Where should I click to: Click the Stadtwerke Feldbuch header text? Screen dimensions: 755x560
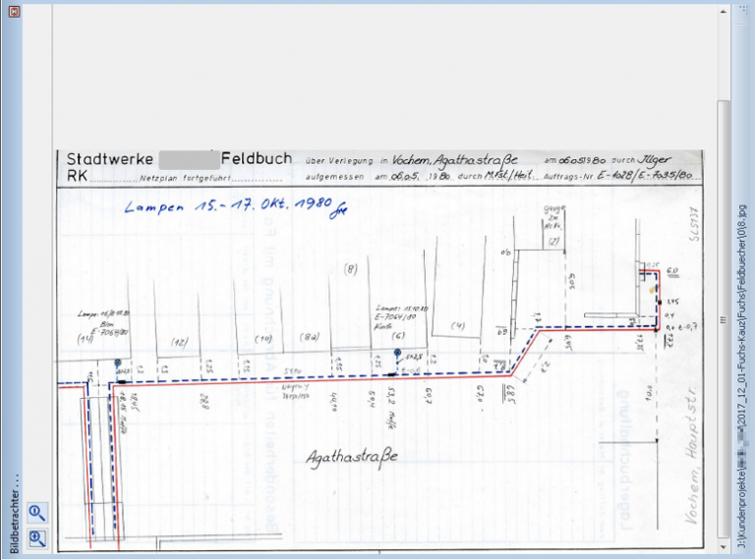tap(177, 159)
